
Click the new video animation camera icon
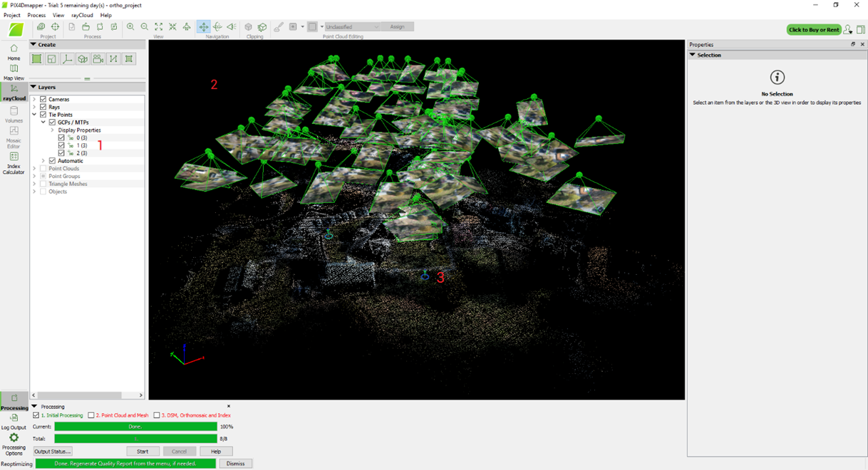98,59
